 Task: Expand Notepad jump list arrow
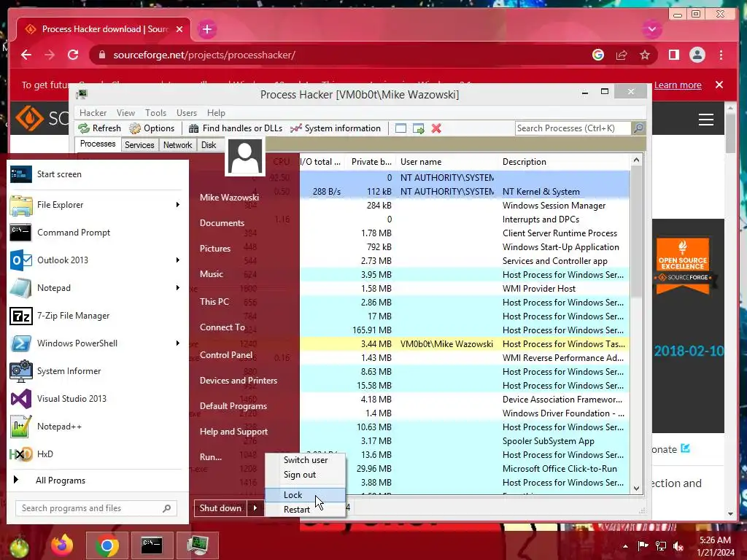click(x=178, y=287)
